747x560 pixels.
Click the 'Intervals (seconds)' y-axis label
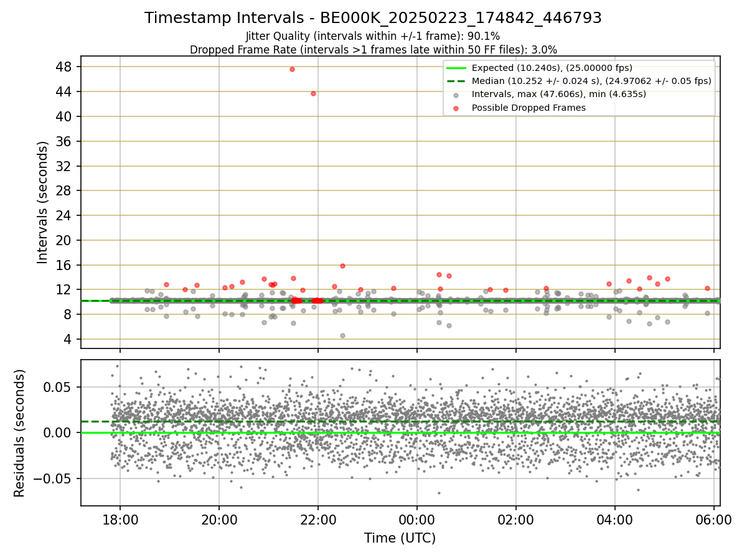coord(43,202)
